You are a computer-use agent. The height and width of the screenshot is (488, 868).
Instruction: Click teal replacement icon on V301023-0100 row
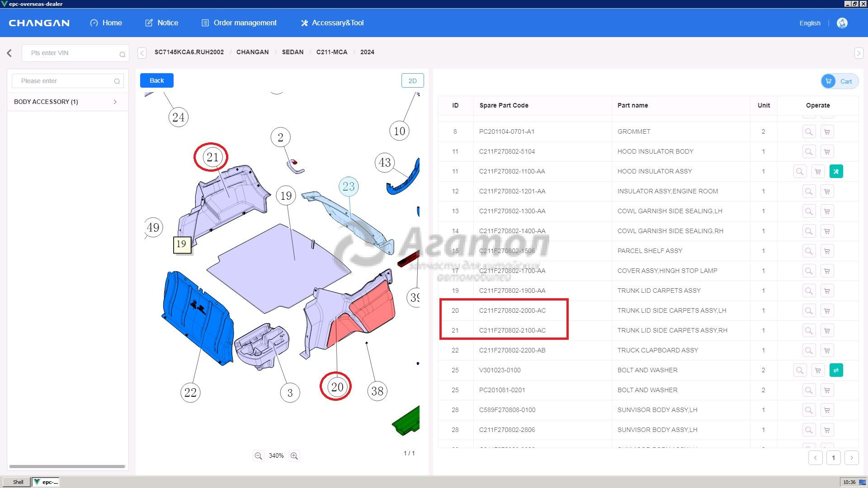(836, 371)
